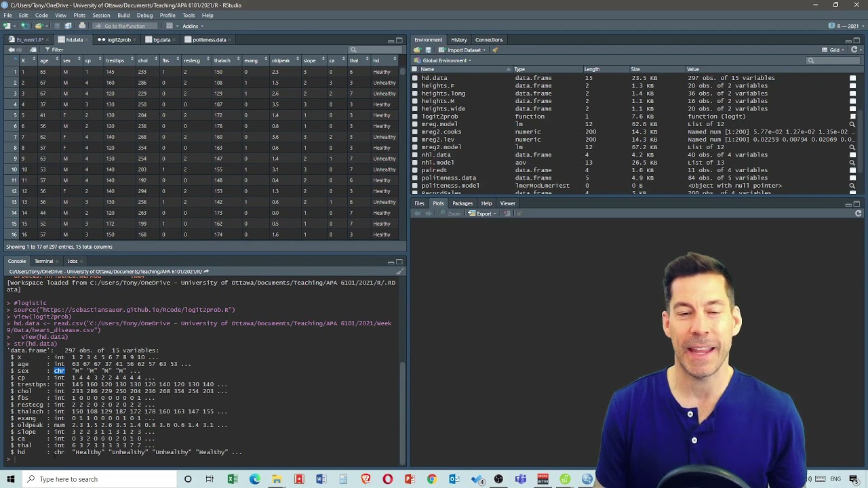Check the box next to nhl.data
Image resolution: width=868 pixels, height=488 pixels.
(415, 155)
